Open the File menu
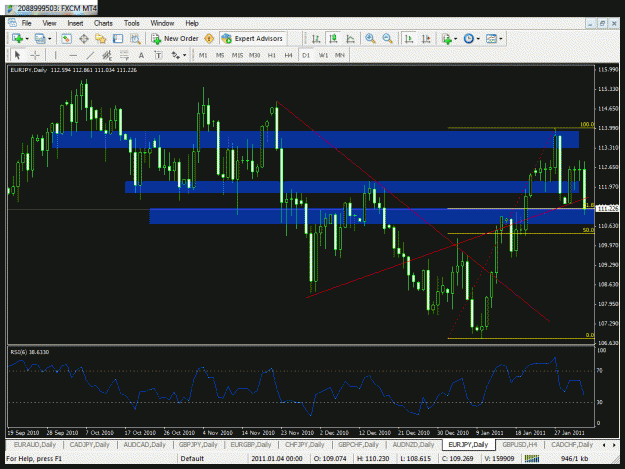Image resolution: width=625 pixels, height=469 pixels. [26, 23]
